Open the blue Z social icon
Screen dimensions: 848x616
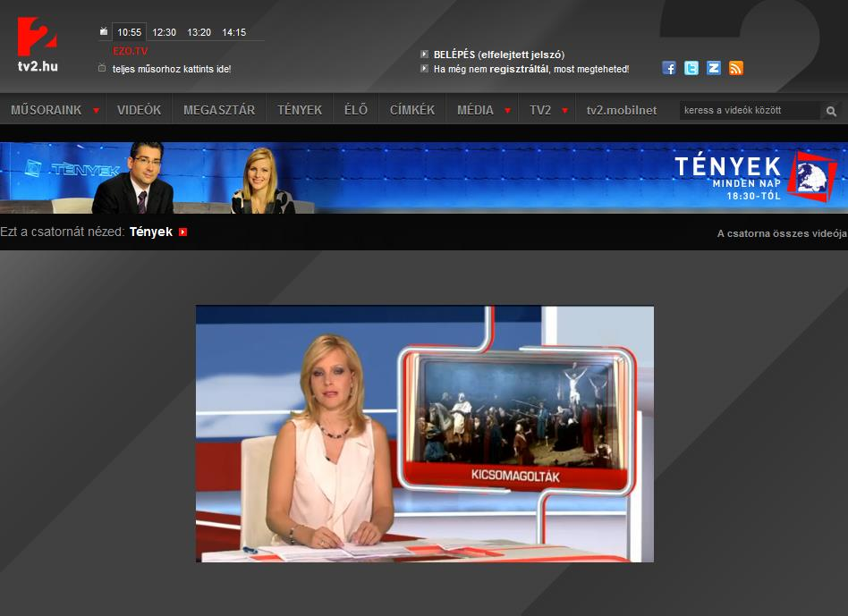click(x=713, y=68)
